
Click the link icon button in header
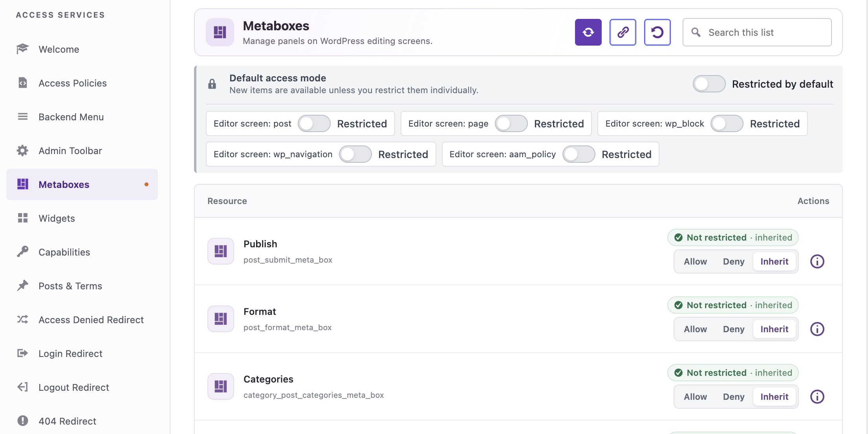pyautogui.click(x=623, y=32)
